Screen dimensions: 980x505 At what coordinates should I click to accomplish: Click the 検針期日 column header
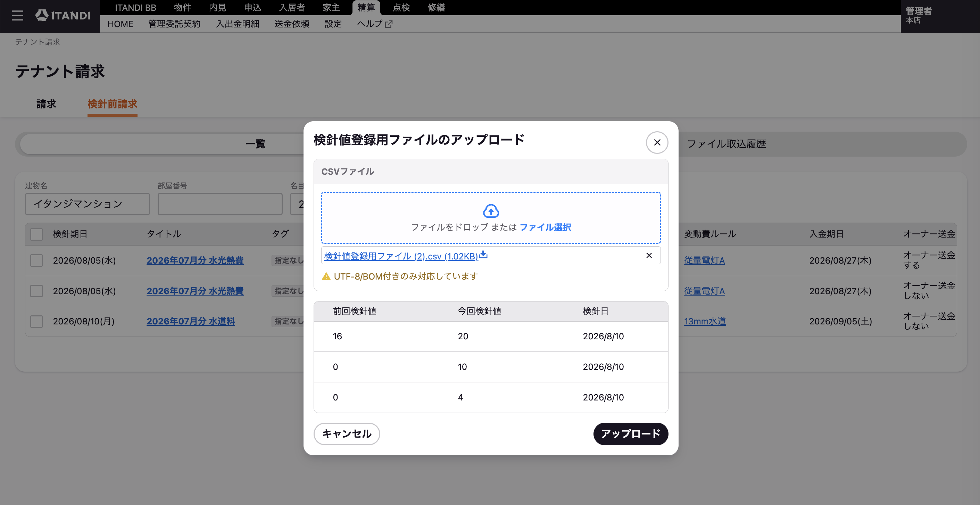coord(70,234)
